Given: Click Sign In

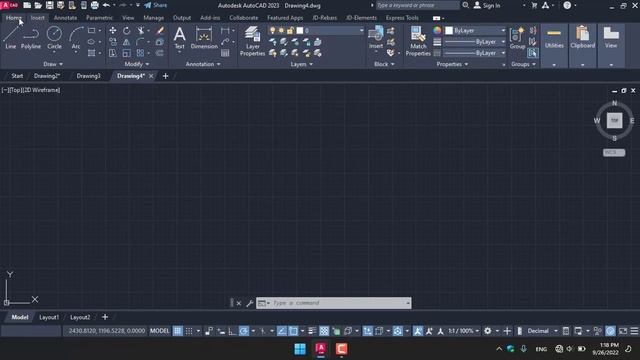Looking at the screenshot, I should tap(487, 5).
